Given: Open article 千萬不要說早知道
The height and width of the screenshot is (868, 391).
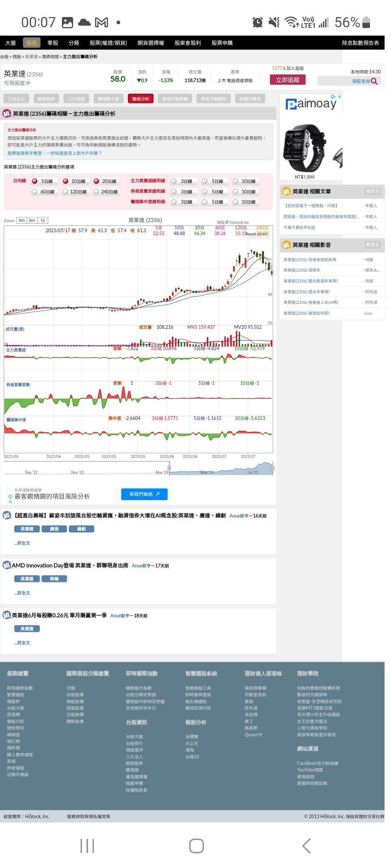Looking at the screenshot, I should coord(299,227).
